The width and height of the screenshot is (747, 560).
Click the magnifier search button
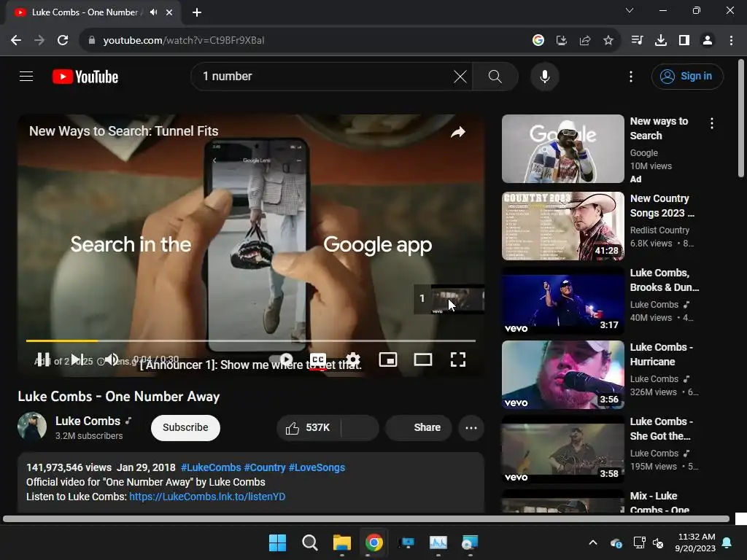tap(495, 76)
